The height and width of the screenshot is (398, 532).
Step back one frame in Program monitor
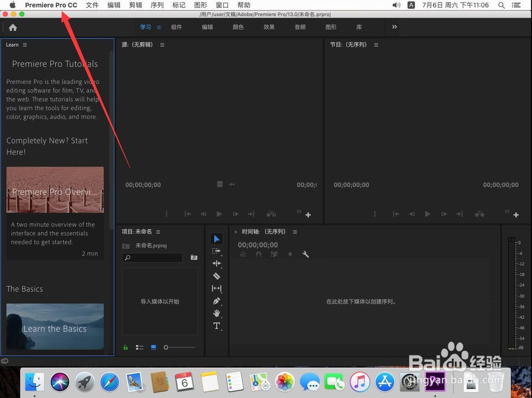coord(412,214)
